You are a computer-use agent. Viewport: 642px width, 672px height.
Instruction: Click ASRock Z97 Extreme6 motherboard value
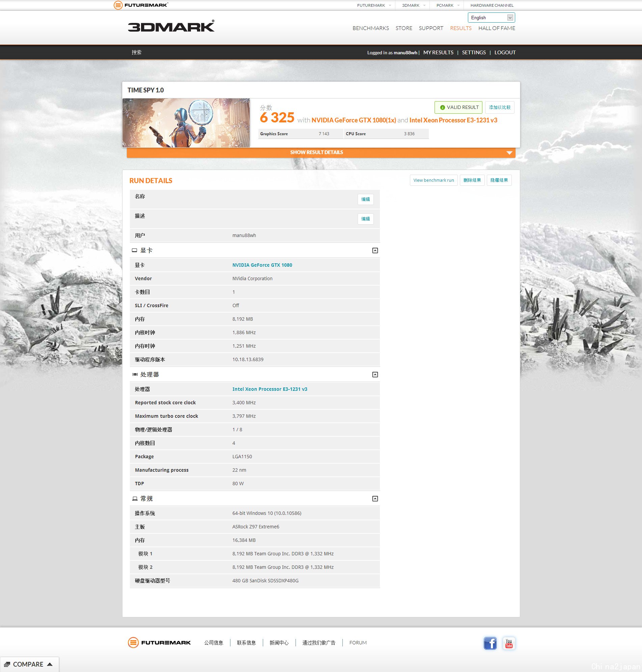pyautogui.click(x=256, y=527)
